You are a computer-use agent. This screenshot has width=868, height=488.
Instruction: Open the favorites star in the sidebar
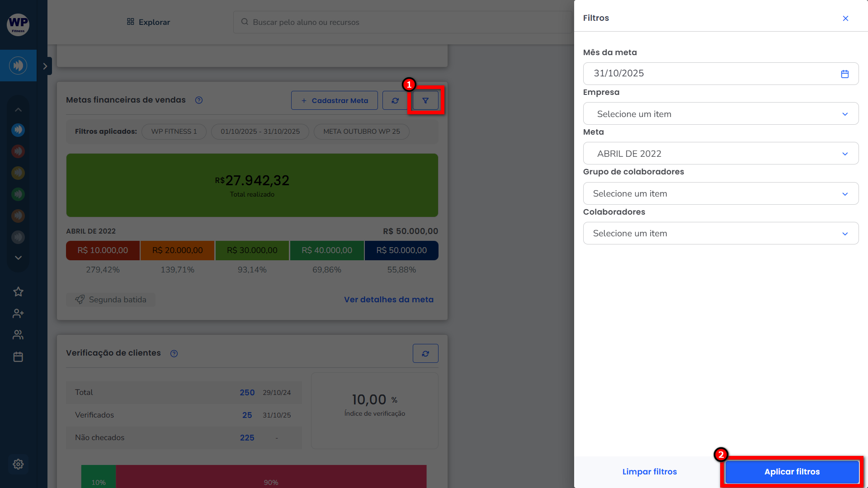tap(18, 292)
